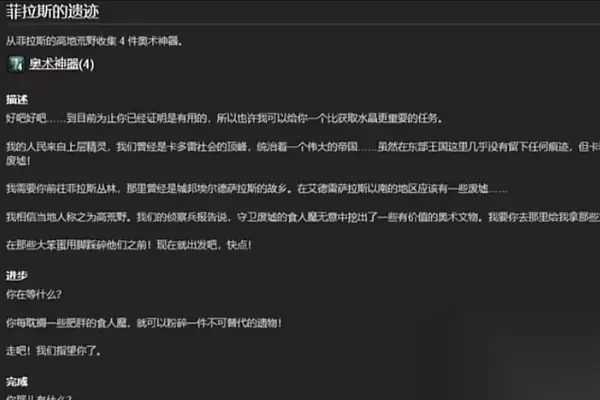Click the partially visible bottom text line
The width and height of the screenshot is (600, 400).
click(39, 397)
